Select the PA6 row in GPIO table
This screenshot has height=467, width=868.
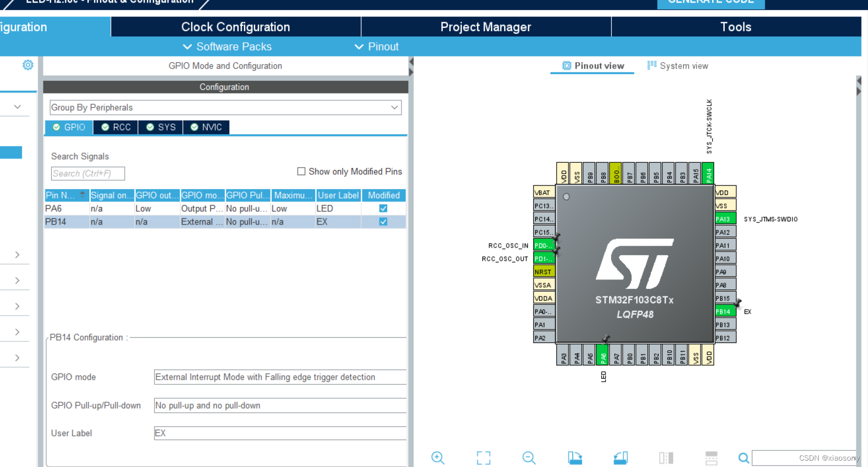[x=225, y=209]
